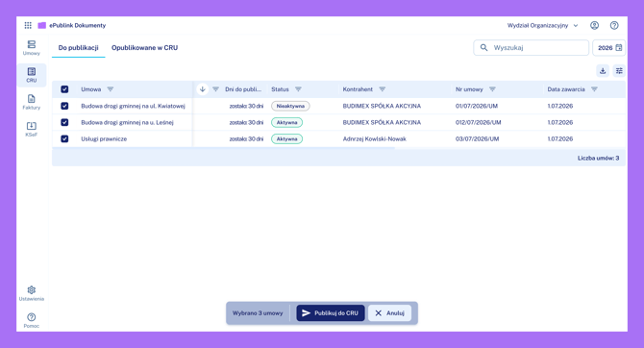Click the Dni do publi... column header
Image resolution: width=644 pixels, height=348 pixels.
[243, 89]
